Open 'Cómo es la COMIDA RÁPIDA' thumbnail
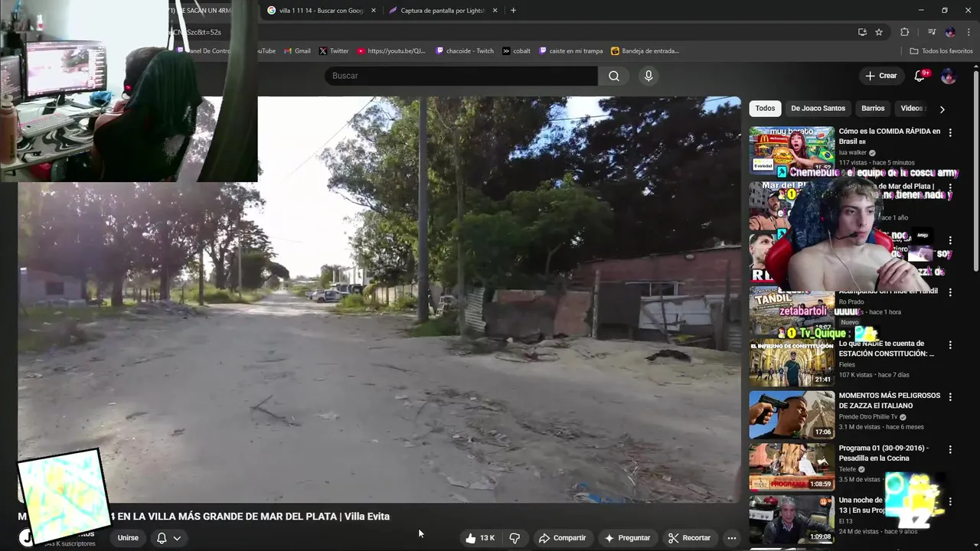980x551 pixels. (x=792, y=149)
